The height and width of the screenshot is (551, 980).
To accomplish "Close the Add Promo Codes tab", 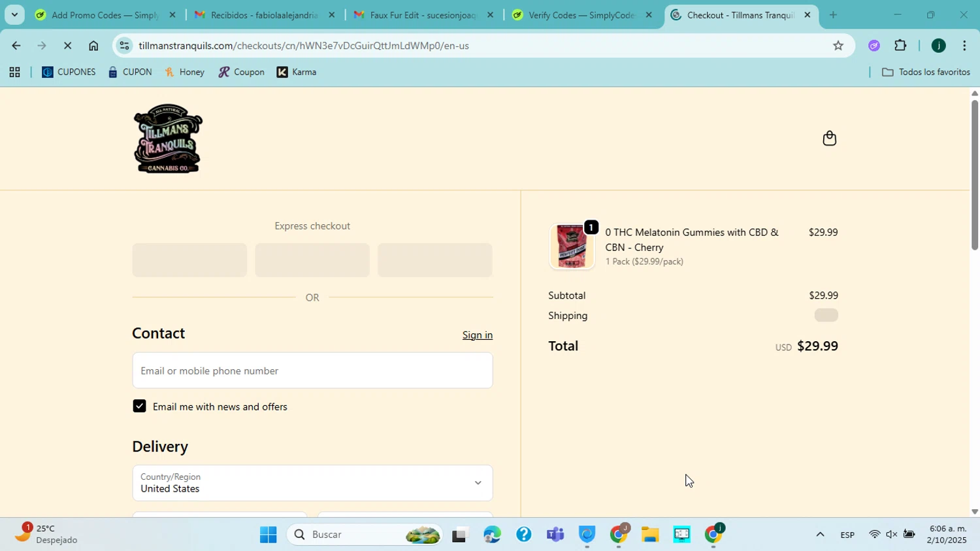I will (172, 14).
